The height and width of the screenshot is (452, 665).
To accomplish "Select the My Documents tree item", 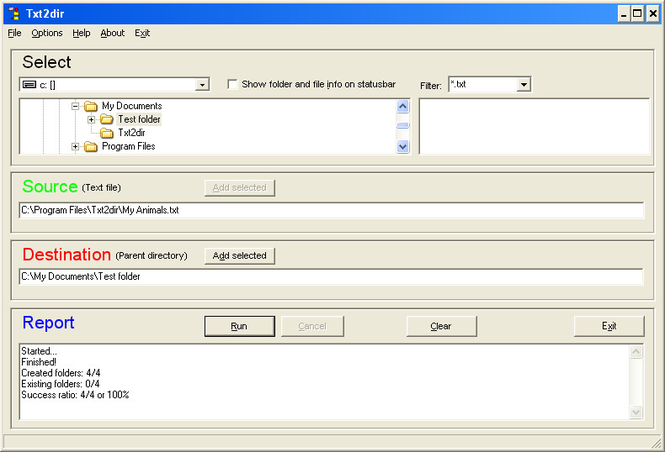I will point(131,106).
